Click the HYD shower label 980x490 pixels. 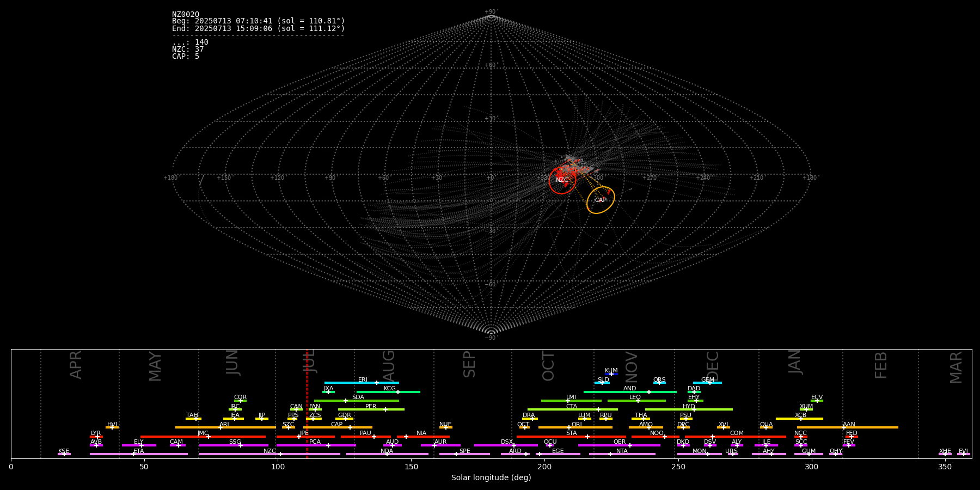tap(689, 406)
